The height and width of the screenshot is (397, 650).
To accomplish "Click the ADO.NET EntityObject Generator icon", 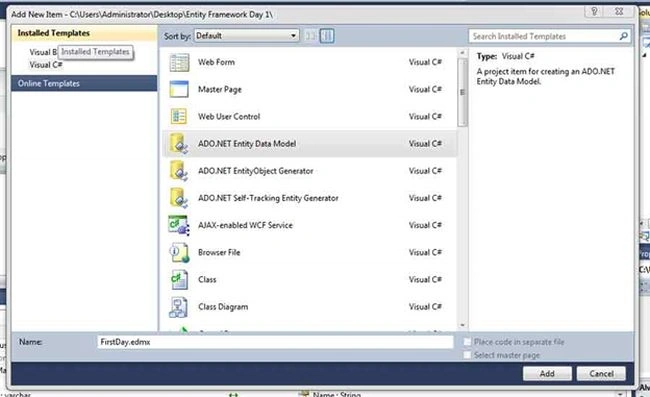I will 179,171.
